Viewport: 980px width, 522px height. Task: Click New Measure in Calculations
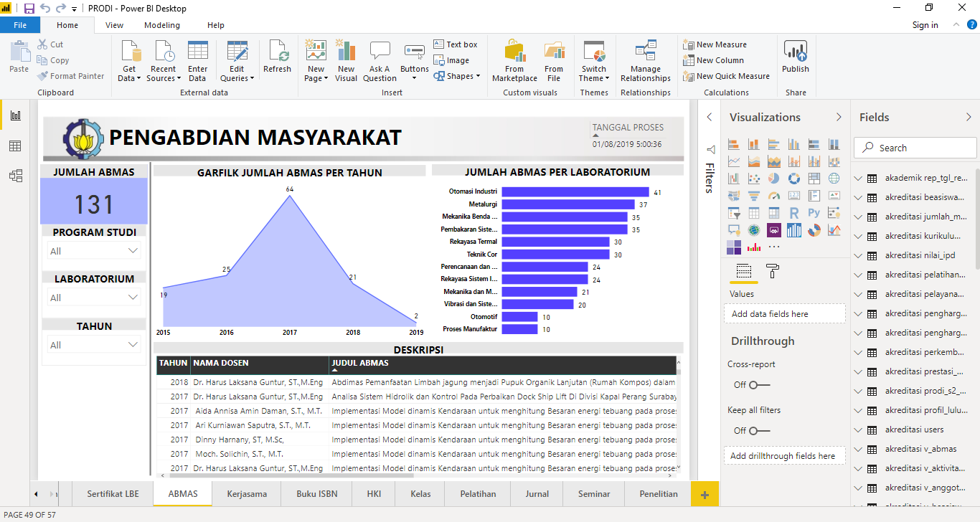coord(721,44)
